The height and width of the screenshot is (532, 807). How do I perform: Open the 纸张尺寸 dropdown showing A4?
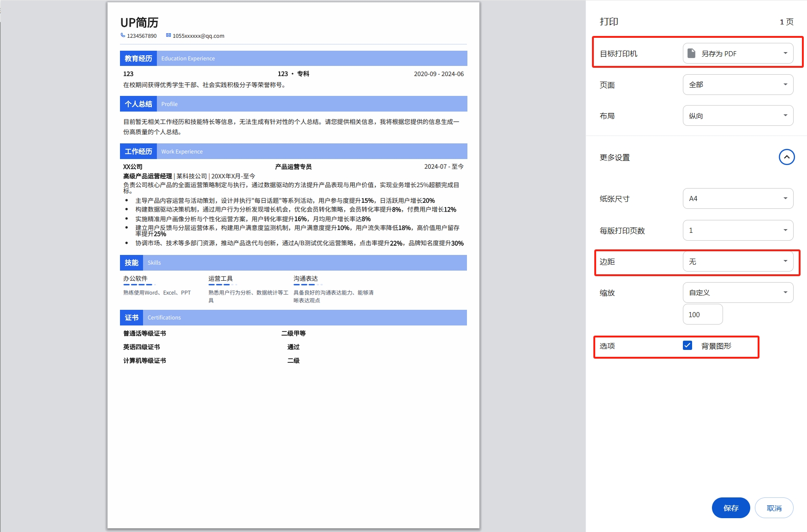coord(738,199)
